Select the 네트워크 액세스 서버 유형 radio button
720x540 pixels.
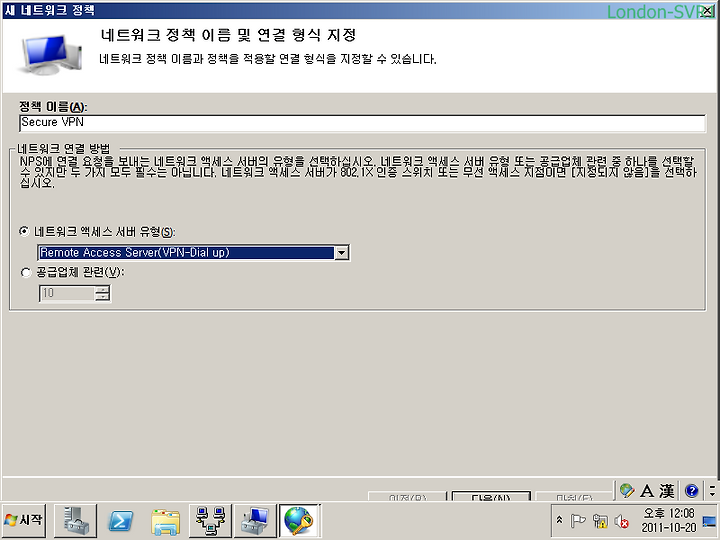coord(24,231)
